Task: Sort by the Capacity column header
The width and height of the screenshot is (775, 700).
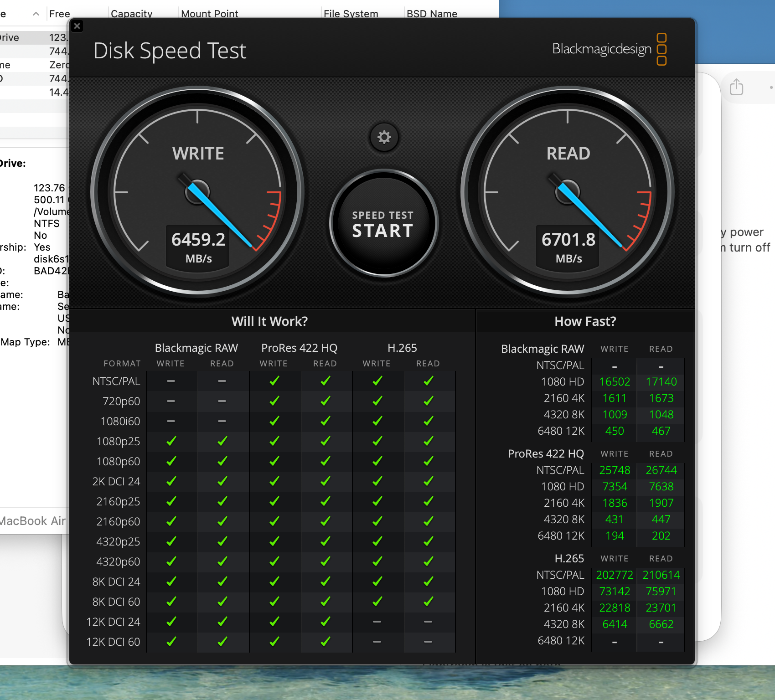Action: click(131, 14)
